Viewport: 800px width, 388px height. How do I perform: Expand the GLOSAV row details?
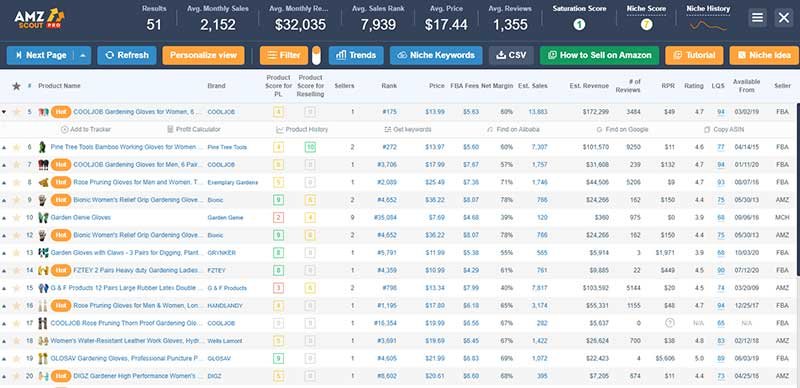point(4,358)
